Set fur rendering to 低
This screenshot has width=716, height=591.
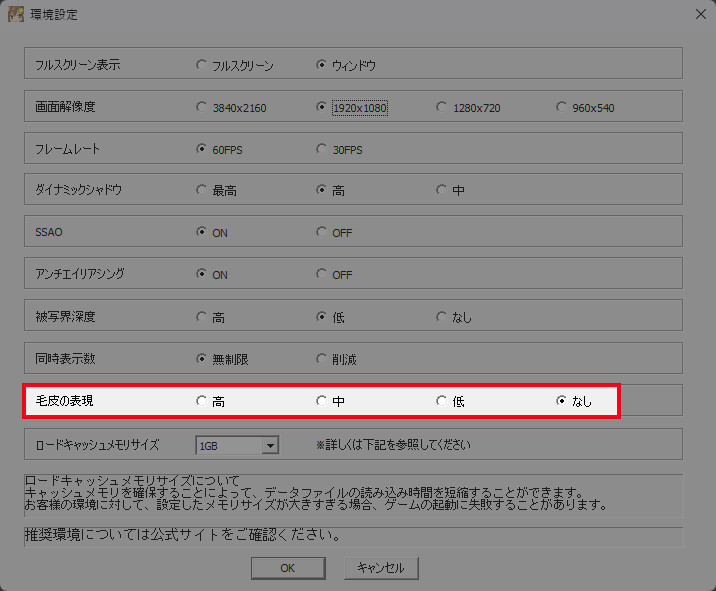pyautogui.click(x=442, y=401)
